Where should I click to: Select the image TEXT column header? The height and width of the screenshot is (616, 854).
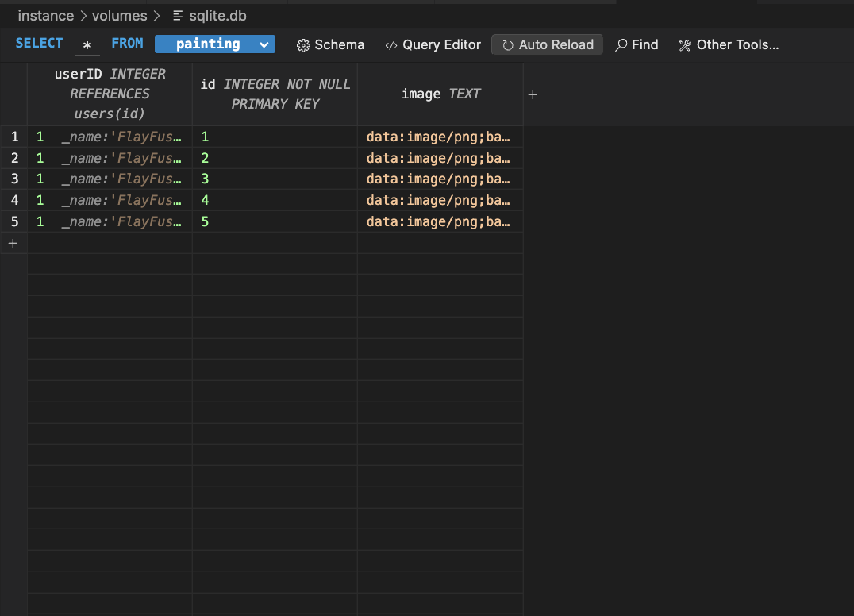coord(440,94)
